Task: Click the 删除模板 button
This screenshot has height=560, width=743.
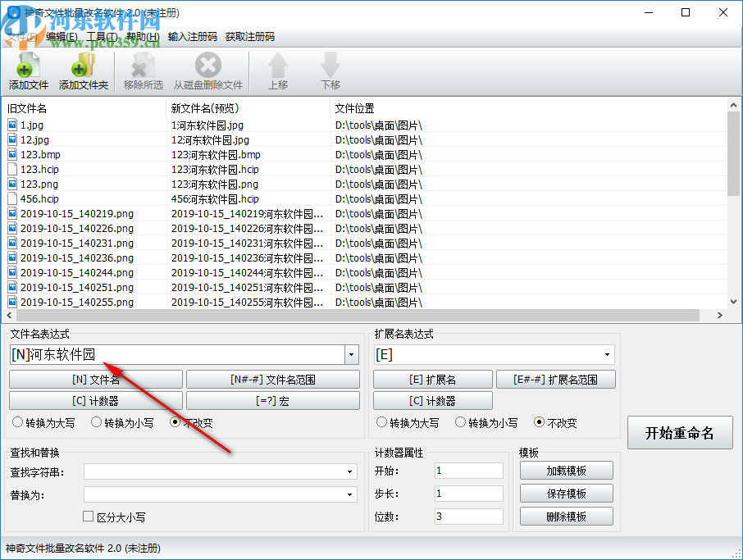Action: point(566,516)
